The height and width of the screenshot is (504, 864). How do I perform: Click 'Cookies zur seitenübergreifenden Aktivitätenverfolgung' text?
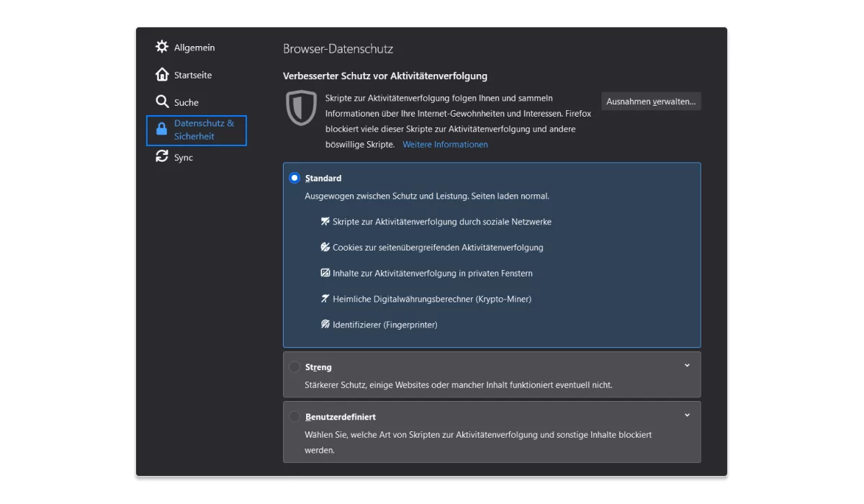[438, 248]
